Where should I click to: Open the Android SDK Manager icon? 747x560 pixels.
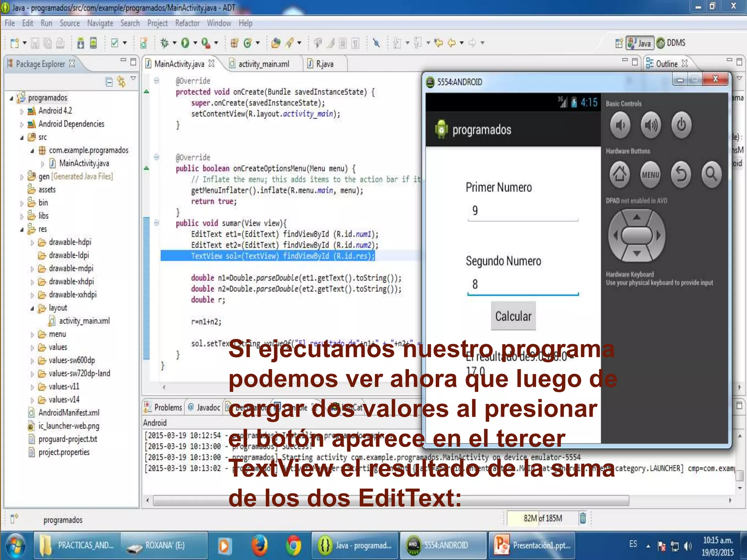[81, 43]
